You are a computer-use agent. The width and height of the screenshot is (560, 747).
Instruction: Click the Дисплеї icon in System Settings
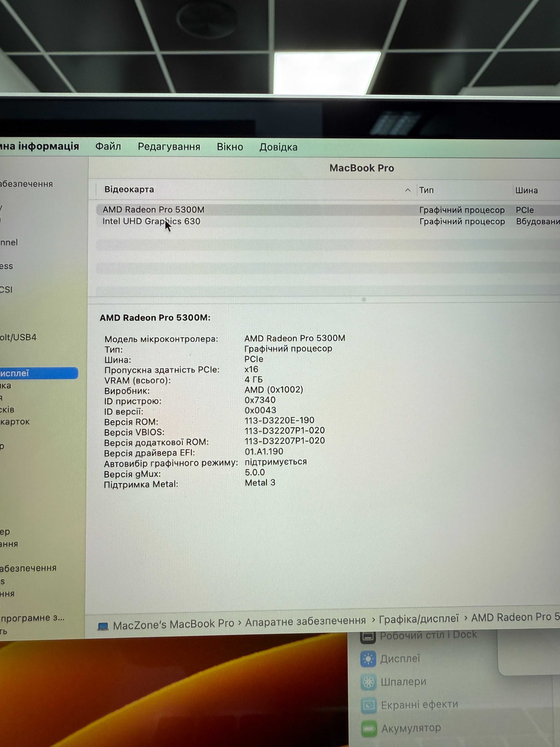[x=368, y=659]
